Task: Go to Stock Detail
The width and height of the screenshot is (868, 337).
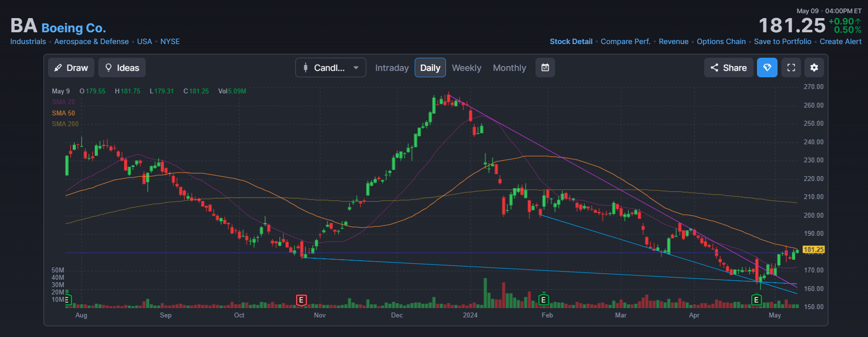Action: click(571, 42)
